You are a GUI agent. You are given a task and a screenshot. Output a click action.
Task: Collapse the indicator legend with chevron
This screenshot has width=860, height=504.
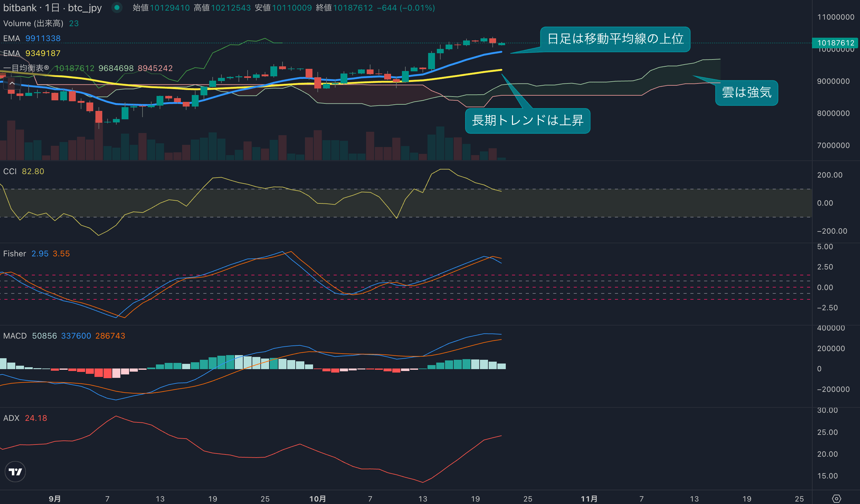pyautogui.click(x=12, y=83)
